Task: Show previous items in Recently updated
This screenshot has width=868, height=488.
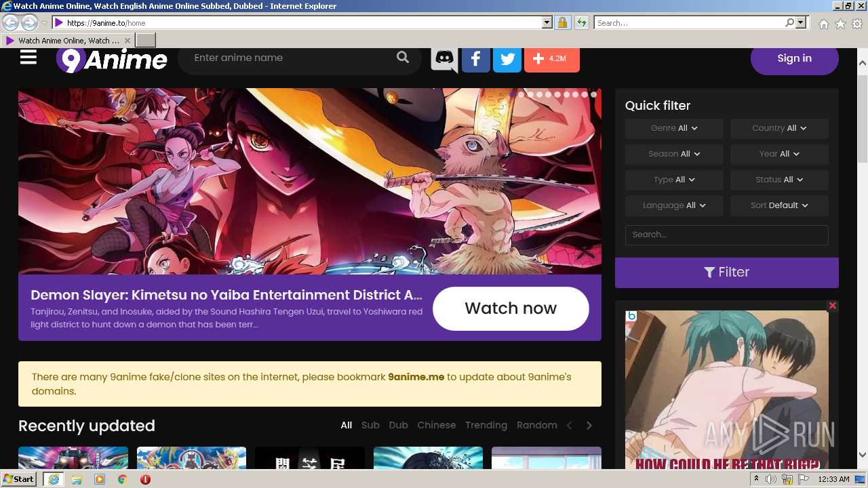Action: [569, 425]
